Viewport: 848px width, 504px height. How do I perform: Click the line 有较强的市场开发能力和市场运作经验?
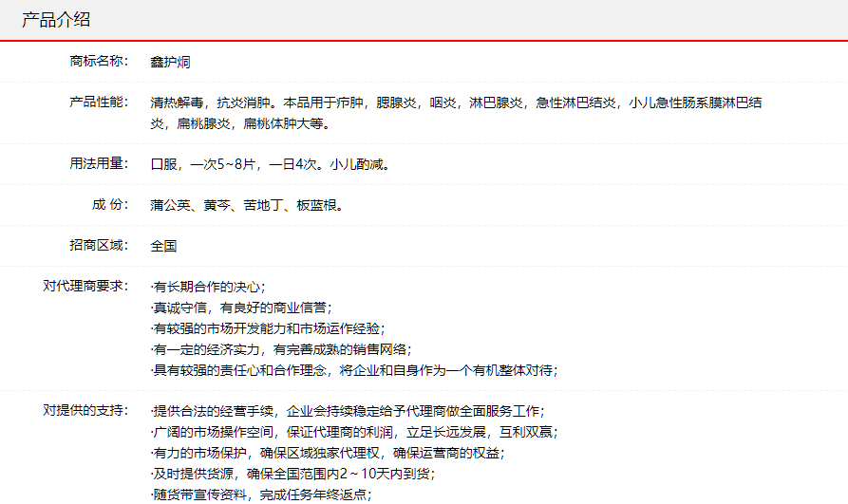tap(268, 328)
